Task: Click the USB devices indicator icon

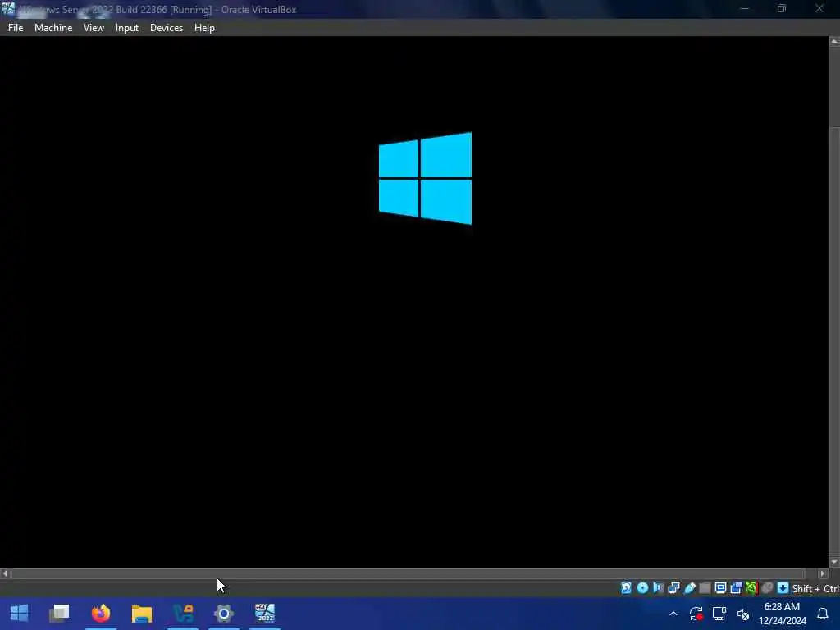Action: coord(689,588)
